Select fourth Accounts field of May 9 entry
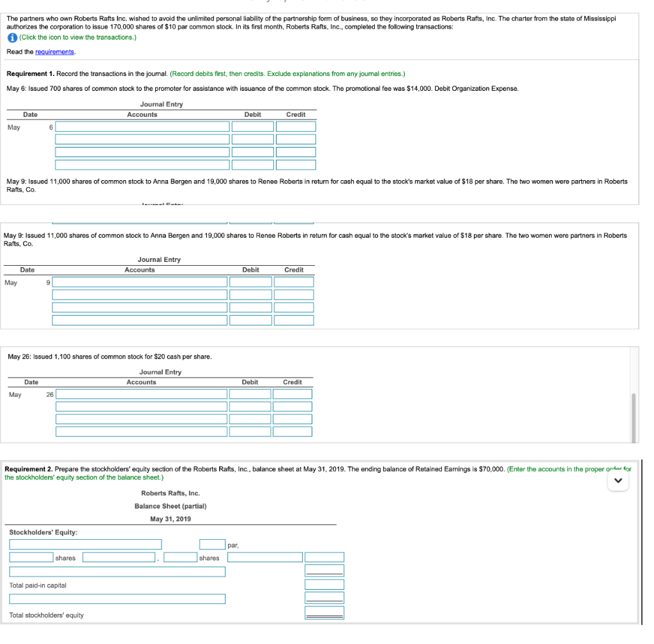The width and height of the screenshot is (654, 644). coord(140,320)
